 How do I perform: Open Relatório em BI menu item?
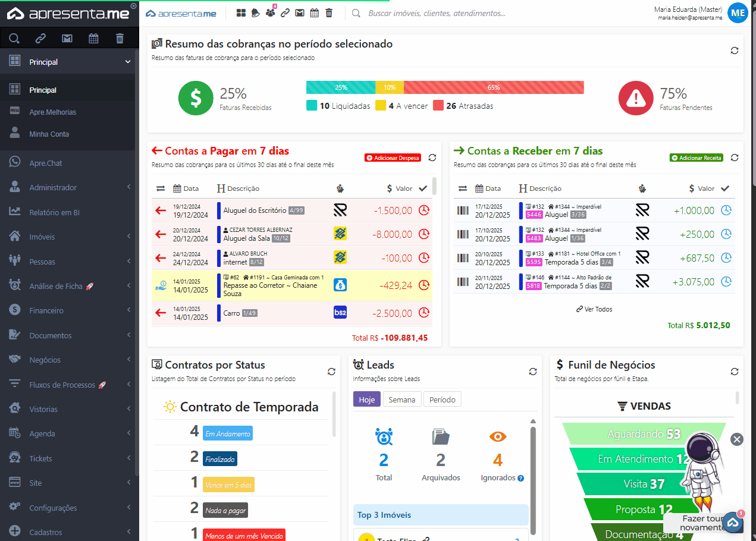pyautogui.click(x=54, y=212)
